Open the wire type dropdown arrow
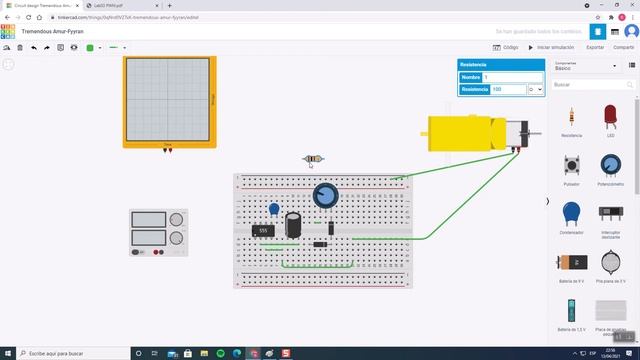This screenshot has height=360, width=640. click(x=124, y=48)
